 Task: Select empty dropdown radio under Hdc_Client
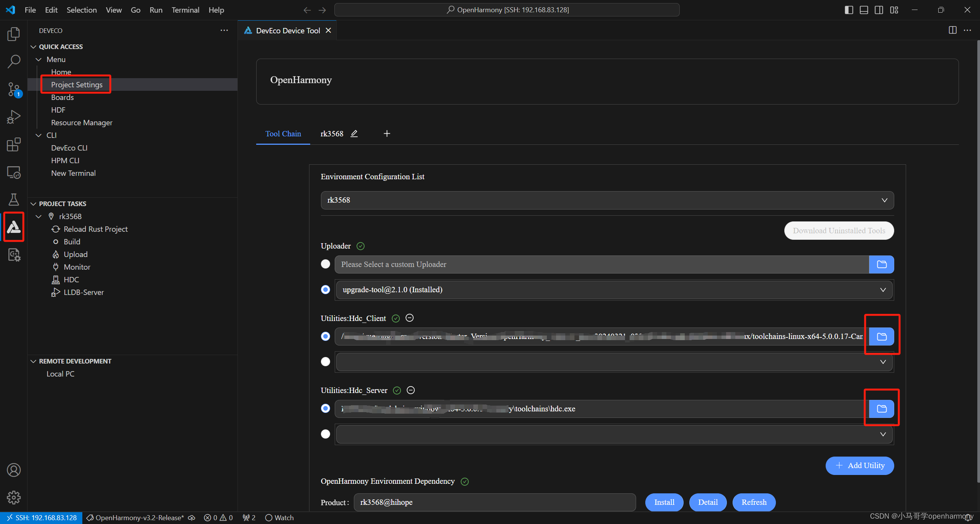tap(326, 362)
